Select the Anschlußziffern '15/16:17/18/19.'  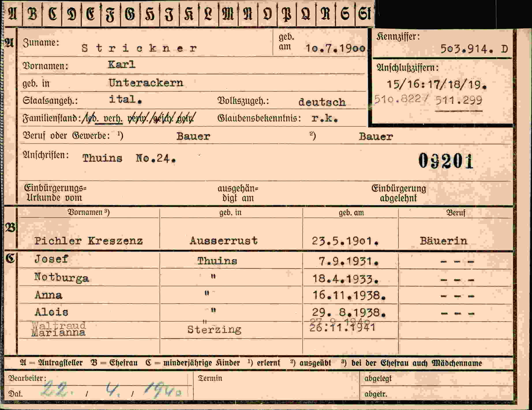(x=436, y=84)
